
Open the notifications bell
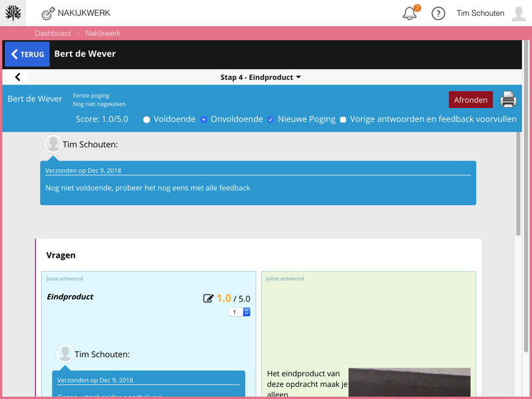coord(409,13)
